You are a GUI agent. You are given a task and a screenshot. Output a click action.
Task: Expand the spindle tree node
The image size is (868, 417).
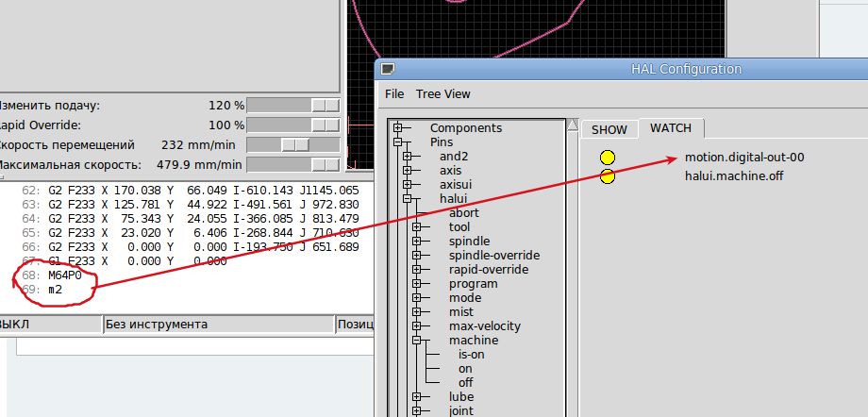[x=416, y=242]
